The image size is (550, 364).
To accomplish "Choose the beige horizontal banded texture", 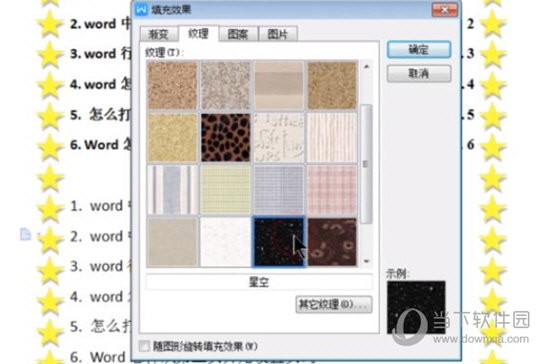I will [279, 85].
